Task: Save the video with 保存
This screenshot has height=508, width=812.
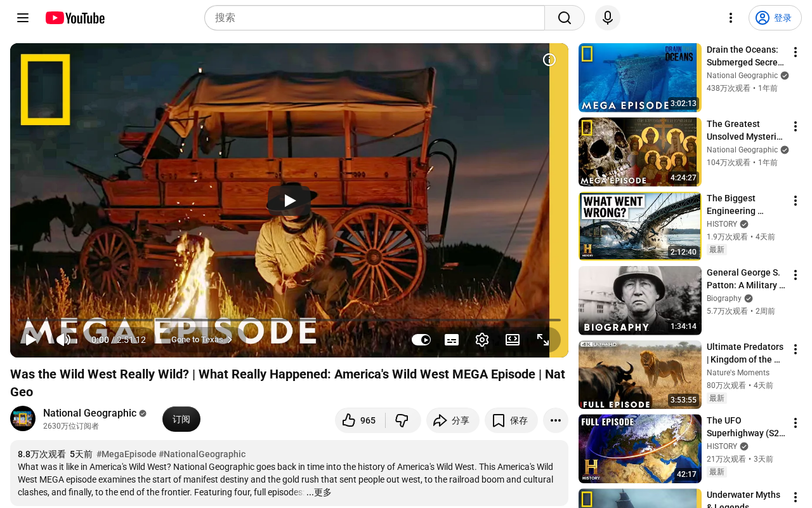Action: 511,420
